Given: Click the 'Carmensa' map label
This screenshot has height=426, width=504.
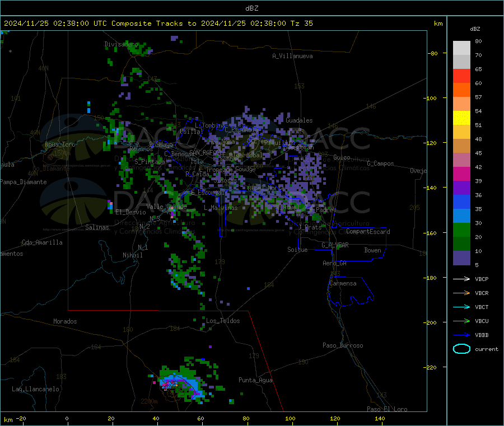Looking at the screenshot, I should click(343, 283).
